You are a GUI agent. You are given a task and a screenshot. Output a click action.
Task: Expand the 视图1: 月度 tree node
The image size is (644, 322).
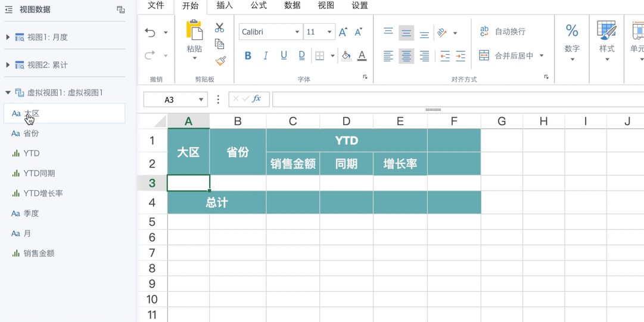[8, 38]
